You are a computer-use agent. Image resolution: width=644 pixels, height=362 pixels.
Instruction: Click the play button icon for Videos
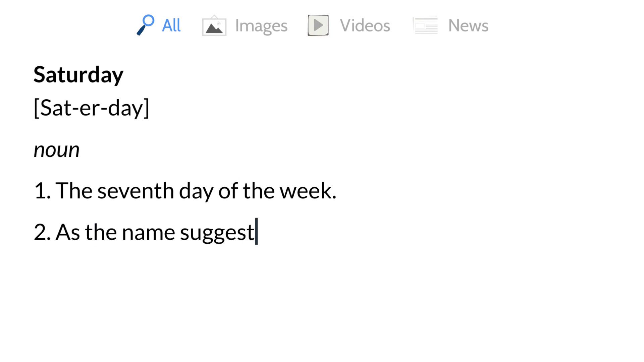(x=318, y=25)
